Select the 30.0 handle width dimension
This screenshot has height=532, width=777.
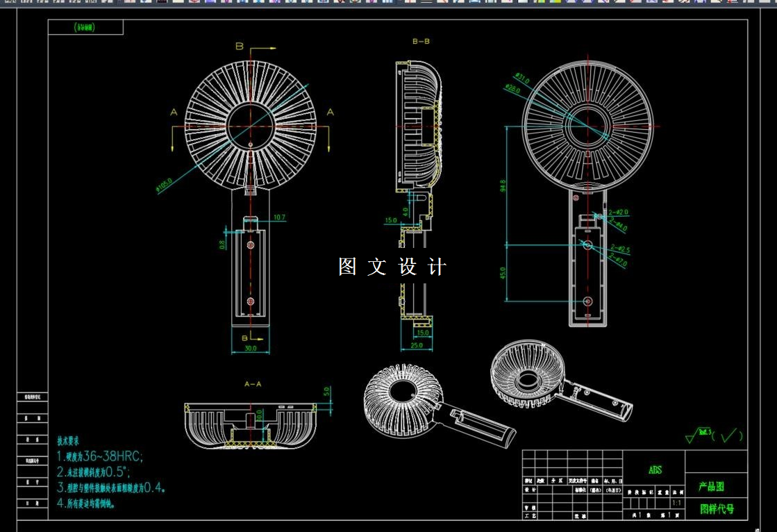pyautogui.click(x=251, y=348)
